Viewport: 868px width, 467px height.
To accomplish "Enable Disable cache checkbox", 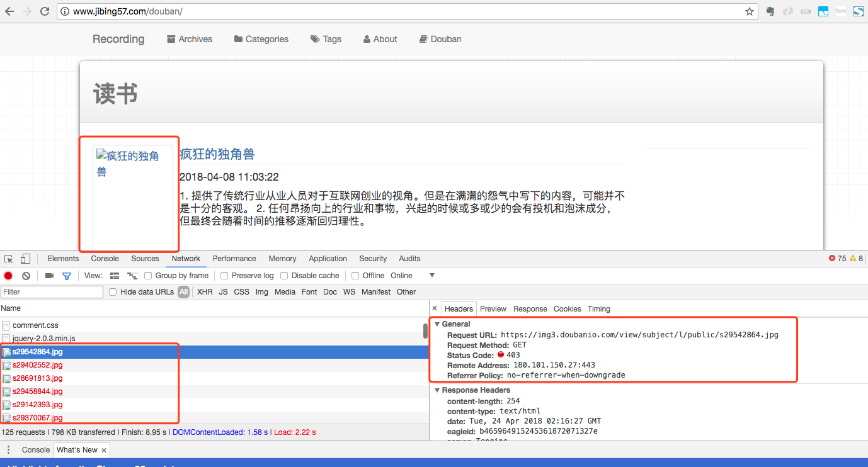I will click(284, 276).
